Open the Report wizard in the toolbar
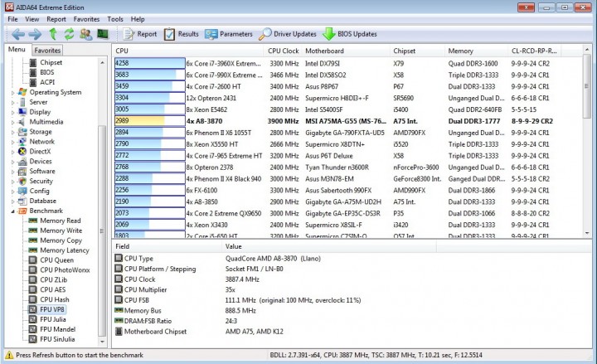The image size is (597, 364). pos(140,34)
